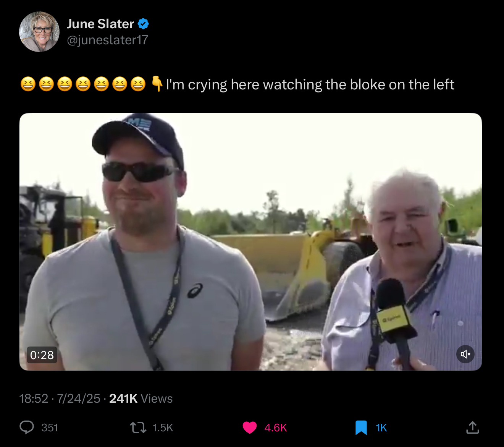Screen dimensions: 504x447
Task: Play the video of the two men
Action: click(250, 242)
